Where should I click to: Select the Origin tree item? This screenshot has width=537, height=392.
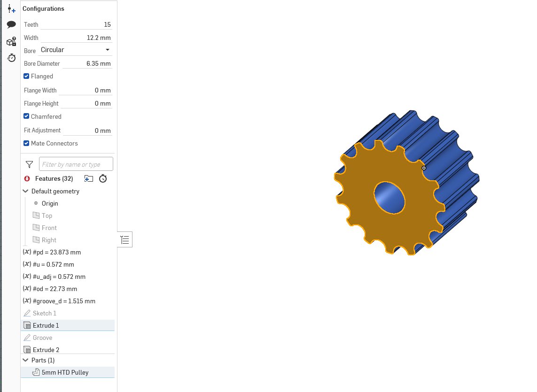[50, 203]
